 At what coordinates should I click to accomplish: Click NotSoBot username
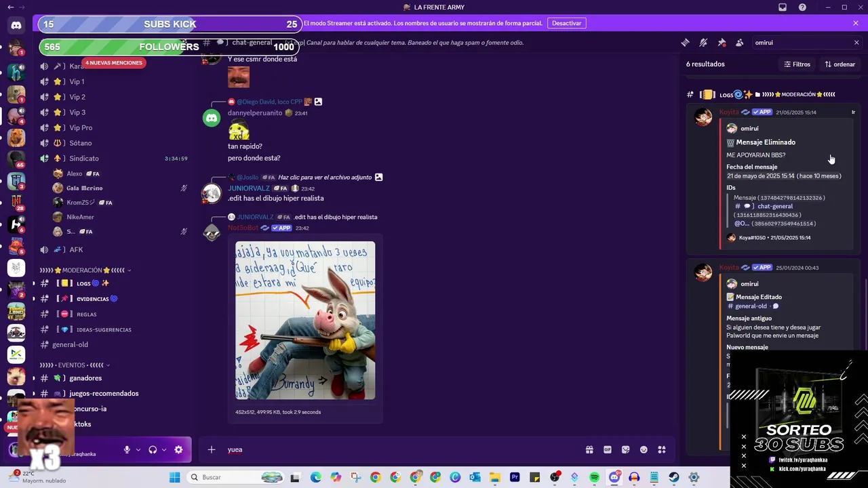243,228
